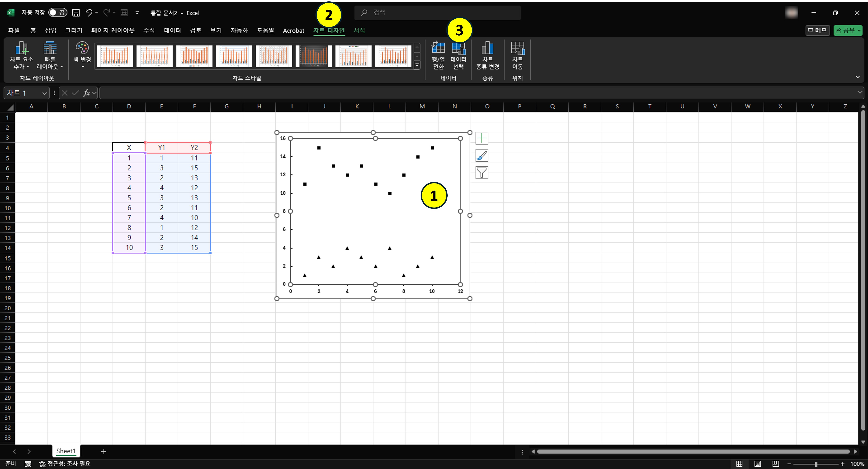Open the Quick Access Toolbar customize dropdown
Screen dimensions: 868x469
[137, 13]
